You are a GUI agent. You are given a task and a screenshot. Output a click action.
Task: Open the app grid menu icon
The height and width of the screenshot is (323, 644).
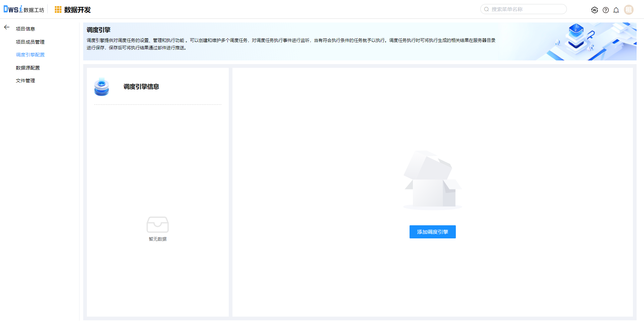(58, 10)
